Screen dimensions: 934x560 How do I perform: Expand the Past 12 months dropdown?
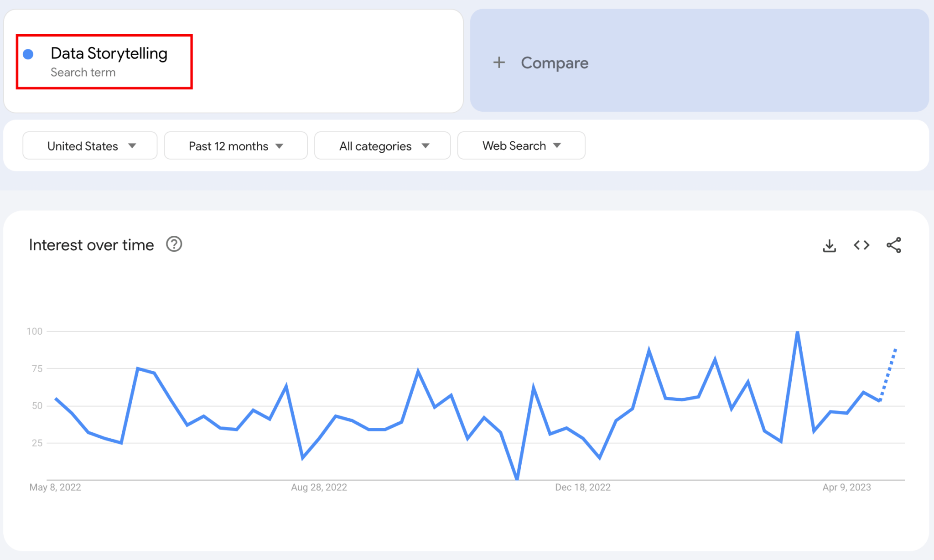(235, 146)
